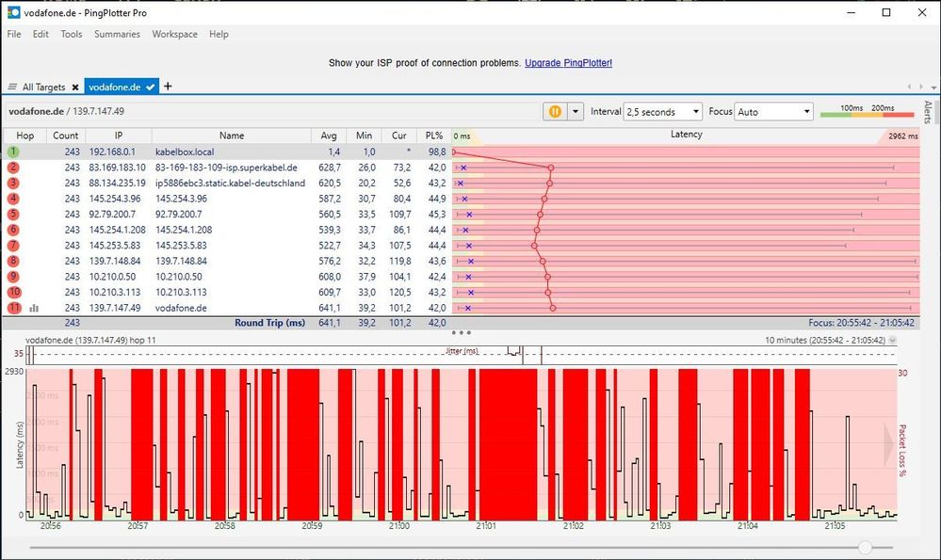Add a new target tab with the plus icon
This screenshot has width=941, height=560.
169,87
